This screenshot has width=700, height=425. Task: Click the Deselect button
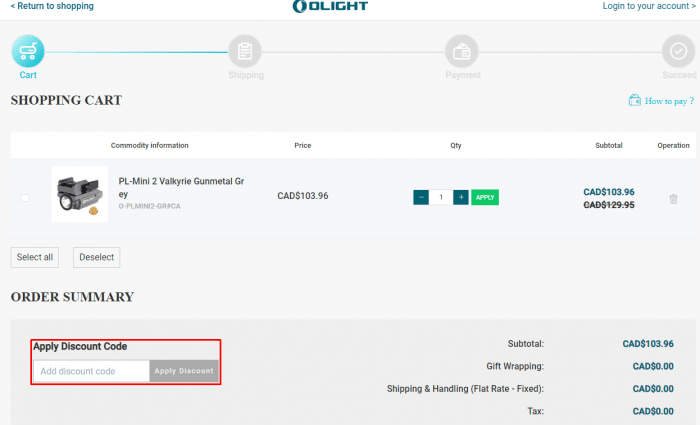[x=96, y=258]
